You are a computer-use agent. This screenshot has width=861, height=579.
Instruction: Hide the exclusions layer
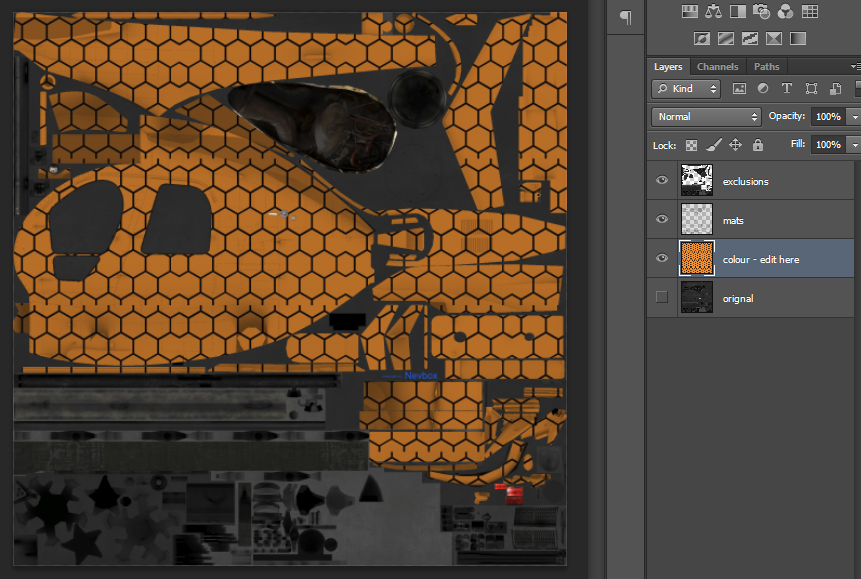[661, 181]
